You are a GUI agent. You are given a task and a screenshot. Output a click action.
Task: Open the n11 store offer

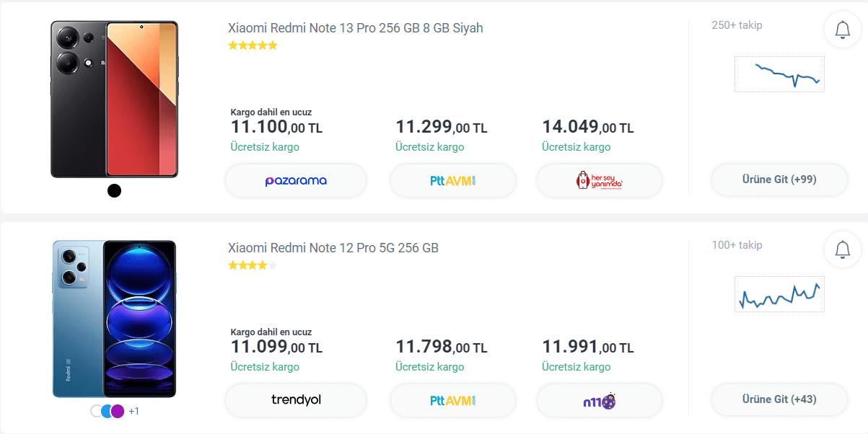(x=600, y=400)
